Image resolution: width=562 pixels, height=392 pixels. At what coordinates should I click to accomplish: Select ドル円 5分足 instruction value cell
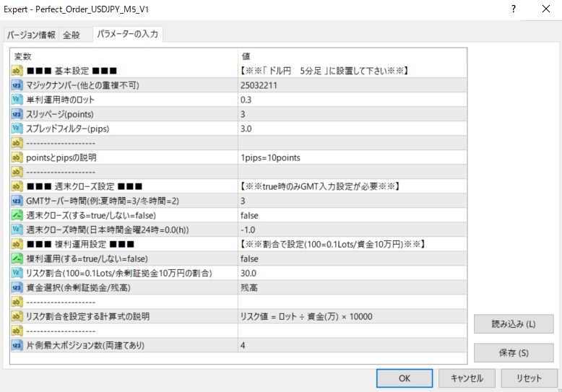(353, 71)
